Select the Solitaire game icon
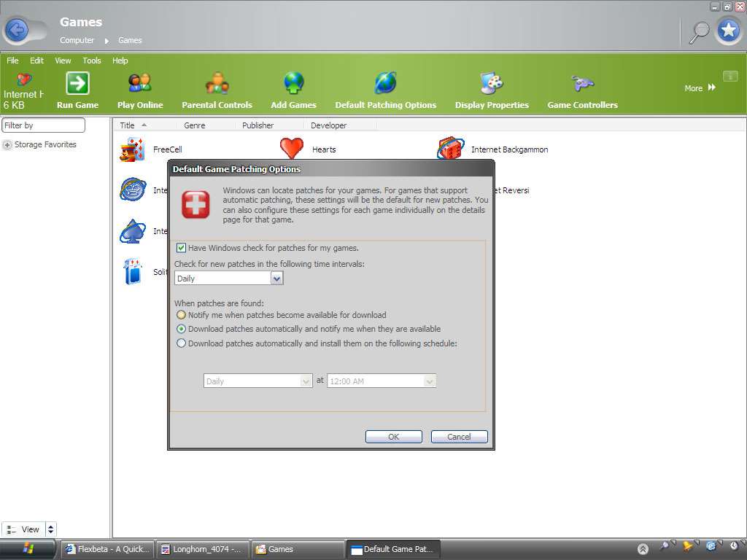 pyautogui.click(x=133, y=271)
